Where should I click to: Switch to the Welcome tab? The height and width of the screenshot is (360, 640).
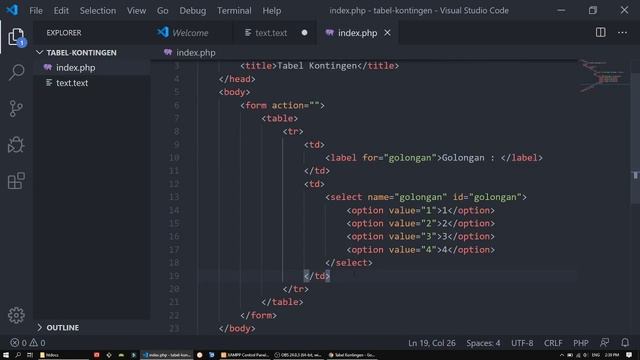point(190,33)
